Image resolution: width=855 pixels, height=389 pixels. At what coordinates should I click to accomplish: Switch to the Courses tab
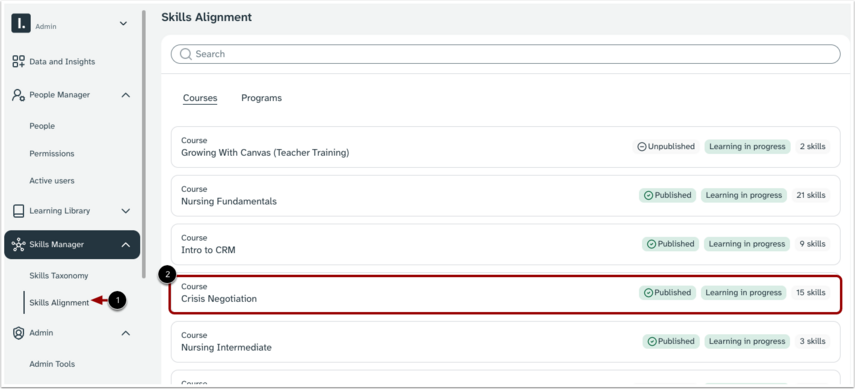(200, 98)
